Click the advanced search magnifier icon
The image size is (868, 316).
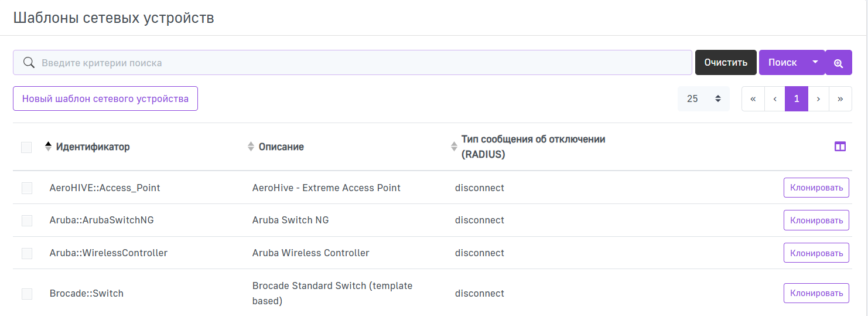click(838, 63)
